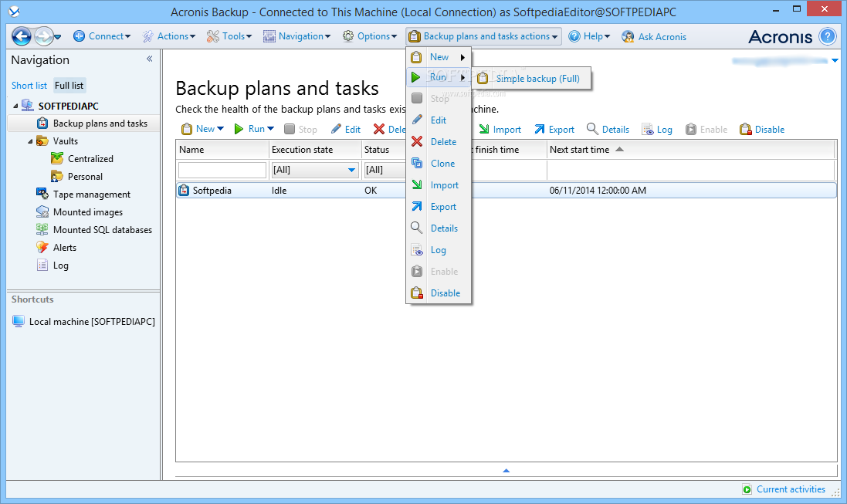Viewport: 847px width, 504px height.
Task: Open the Navigation menu in toolbar
Action: coord(297,36)
